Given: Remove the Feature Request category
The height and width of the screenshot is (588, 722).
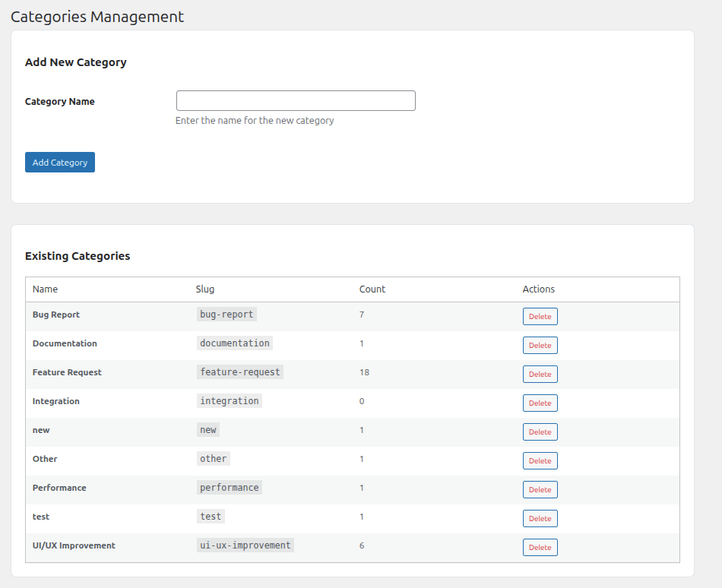Looking at the screenshot, I should tap(540, 374).
